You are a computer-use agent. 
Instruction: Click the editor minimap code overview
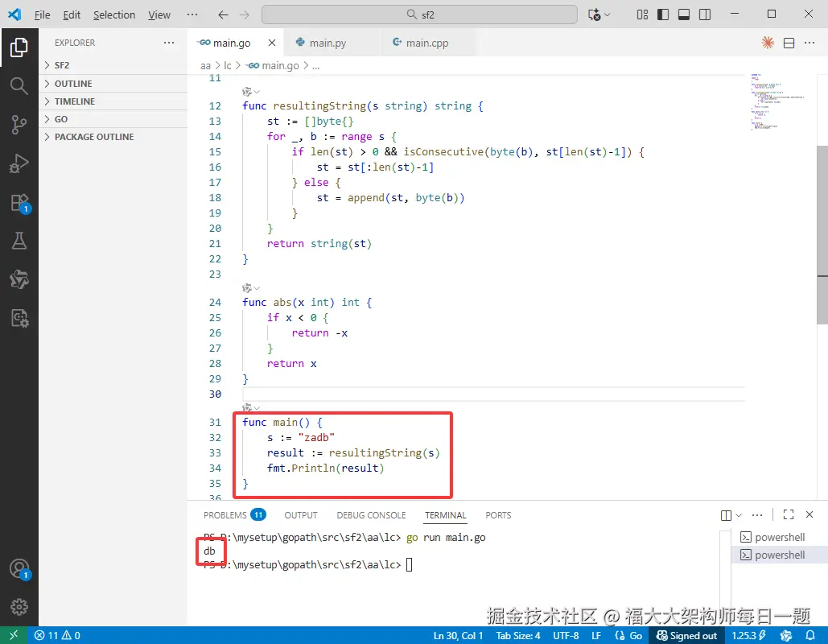(x=777, y=101)
